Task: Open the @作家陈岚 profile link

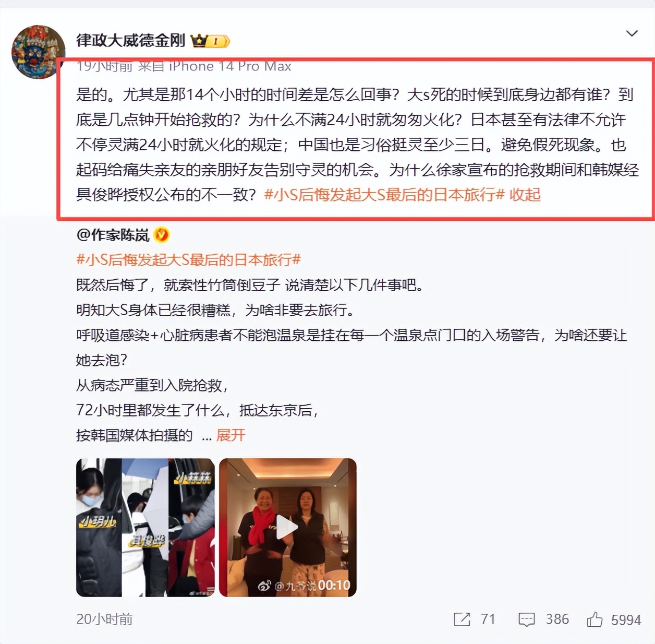Action: pos(113,235)
